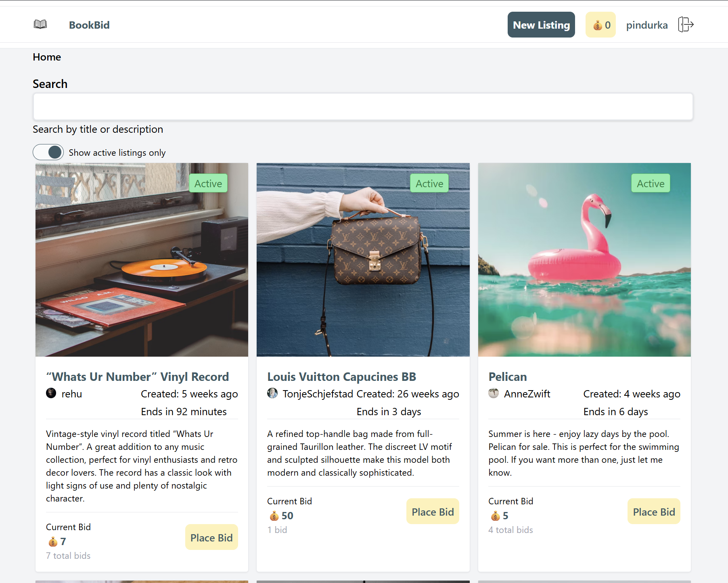The image size is (728, 583).
Task: Click the logout icon next to pindurka
Action: pos(686,25)
